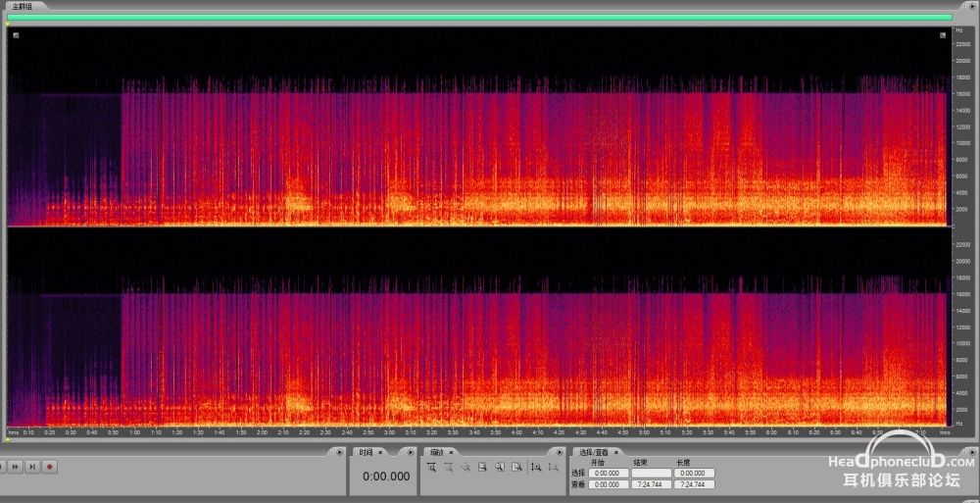Zoom out horizontally in Zoom panel
The width and height of the screenshot is (980, 503).
(448, 467)
